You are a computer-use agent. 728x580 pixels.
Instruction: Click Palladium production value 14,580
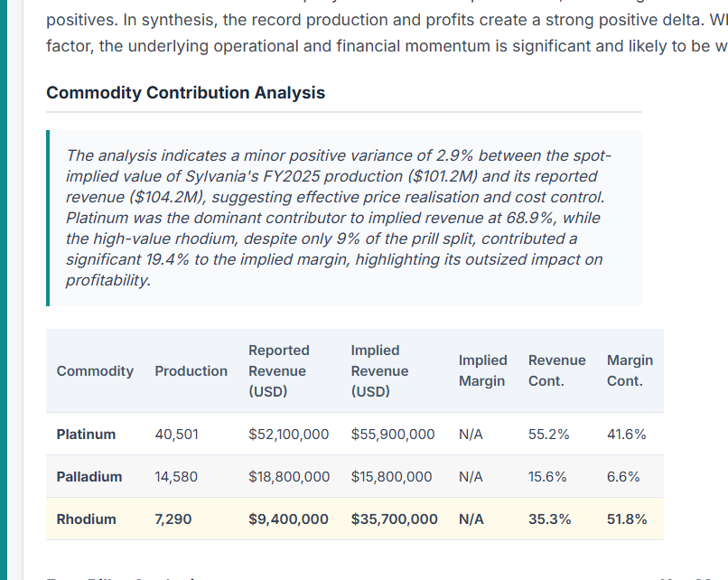pyautogui.click(x=176, y=477)
